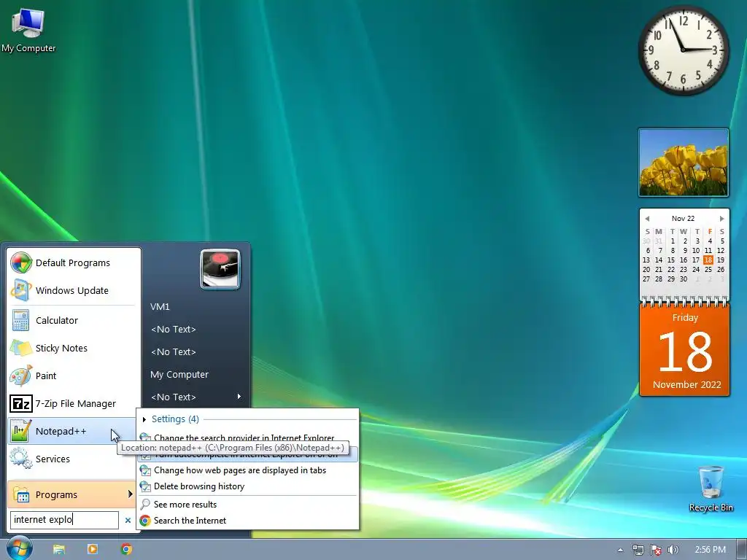747x560 pixels.
Task: Click the Start orb on the taskbar
Action: click(20, 548)
